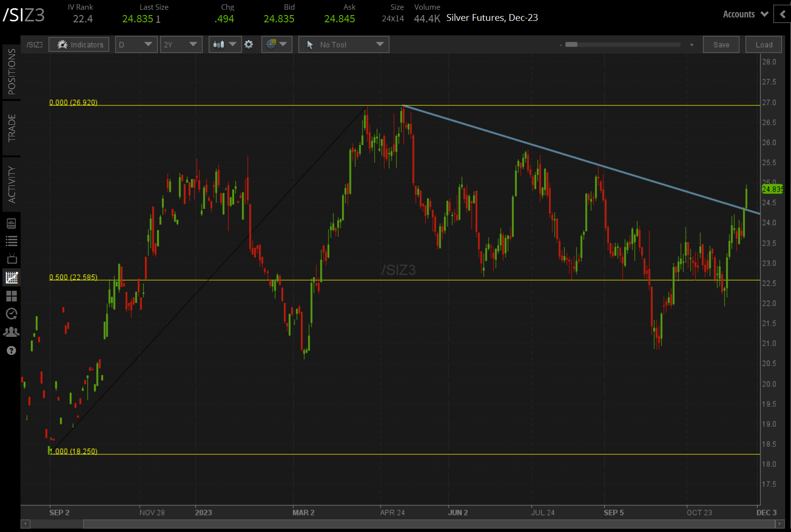The height and width of the screenshot is (532, 791).
Task: Click the Bid price 24.835
Action: pos(279,19)
